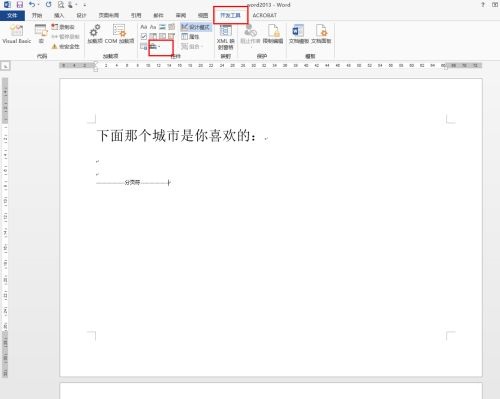
Task: Click inside the second page at the bottom
Action: coord(271,391)
